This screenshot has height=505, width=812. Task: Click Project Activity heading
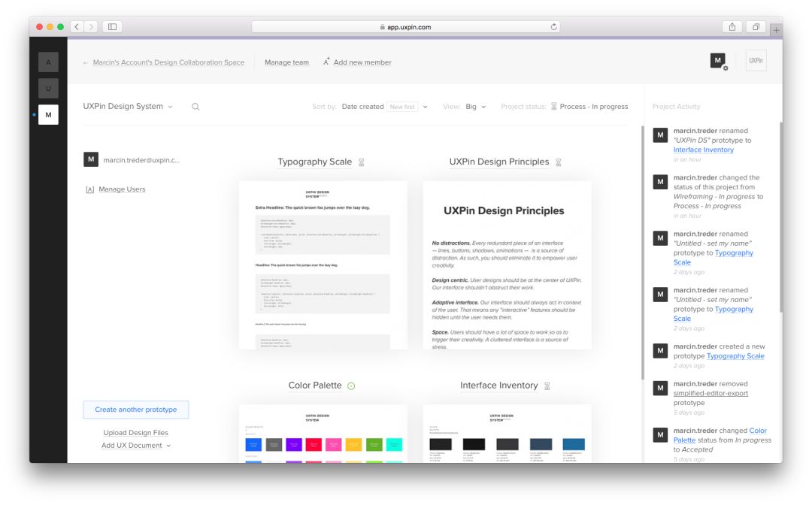click(x=676, y=107)
